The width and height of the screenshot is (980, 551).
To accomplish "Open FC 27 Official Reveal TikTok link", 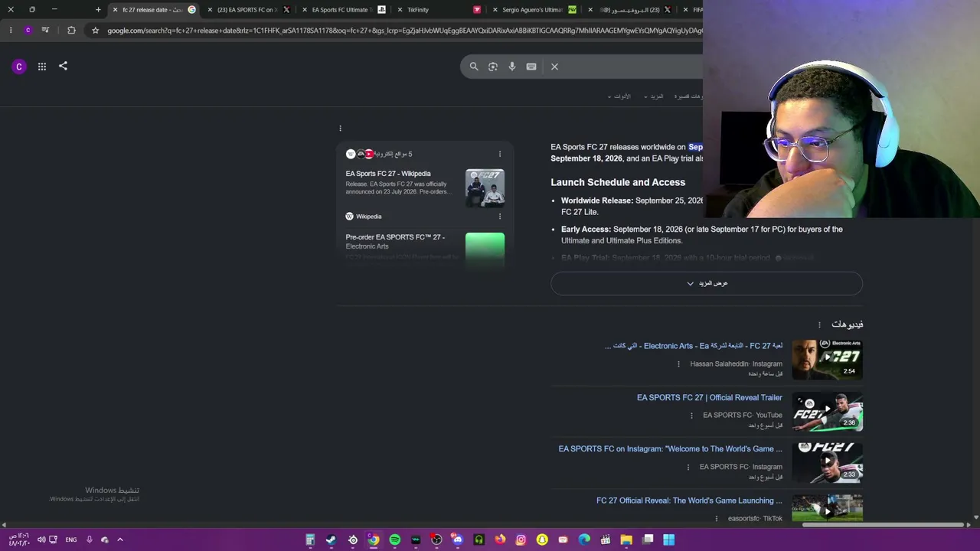I will [x=689, y=500].
